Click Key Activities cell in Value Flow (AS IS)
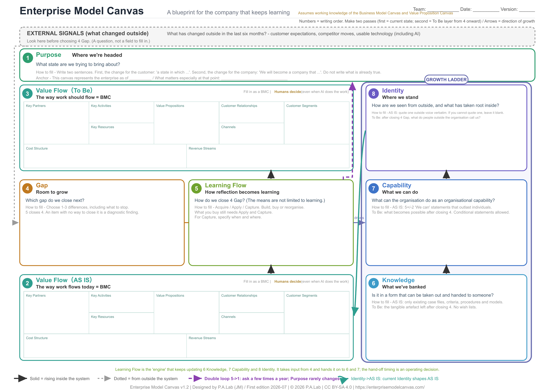 (x=121, y=302)
